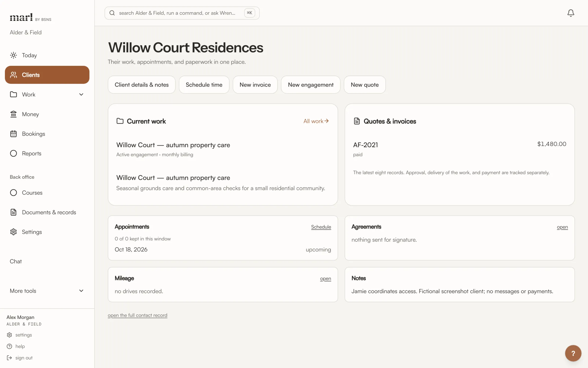Click the Quotes & invoices document icon
This screenshot has height=368, width=588.
tap(357, 121)
